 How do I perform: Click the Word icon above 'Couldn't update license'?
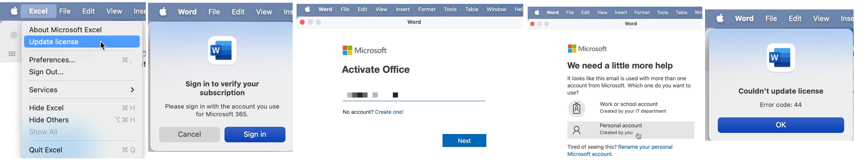pos(781,58)
